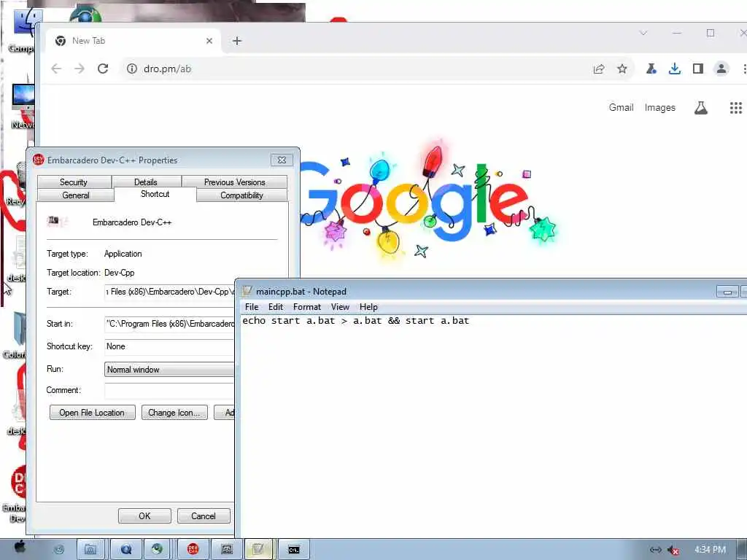
Task: Open the Chrome downloads icon
Action: pos(674,69)
